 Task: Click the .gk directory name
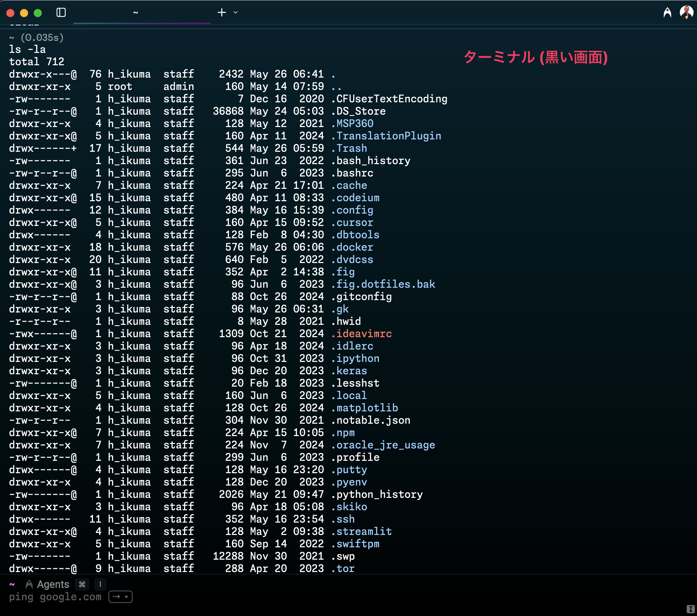tap(340, 309)
